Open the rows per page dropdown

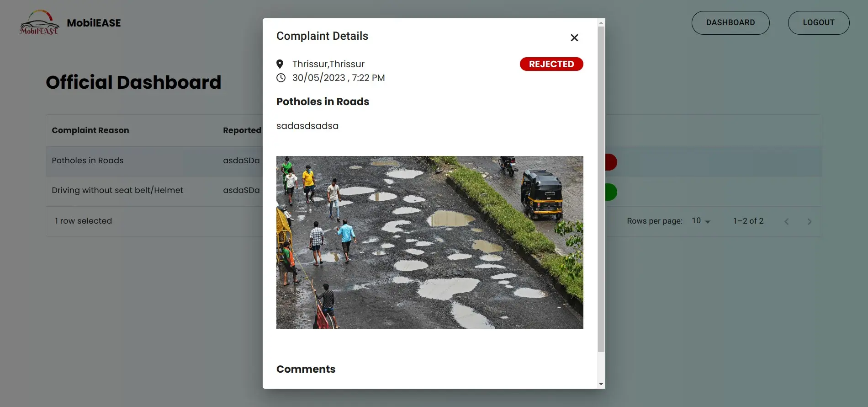(701, 221)
